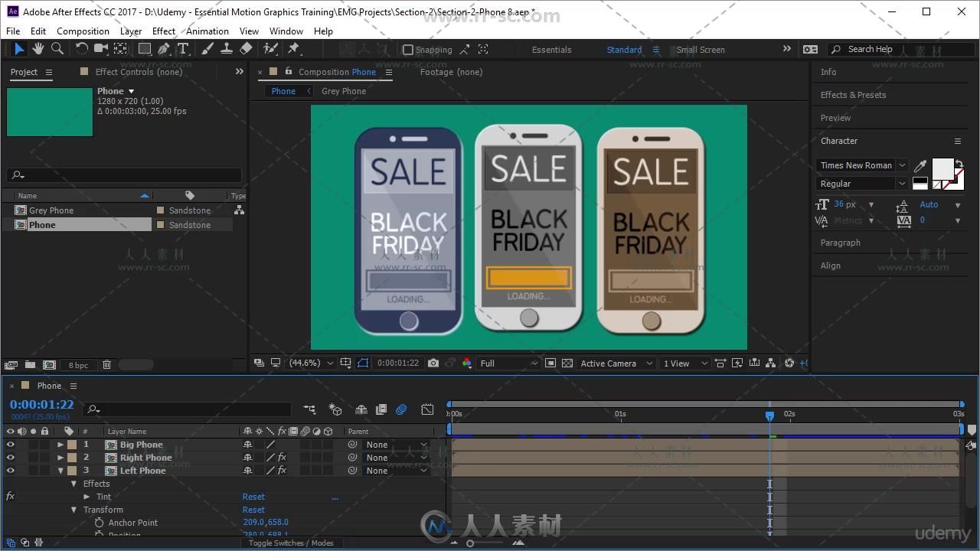Screen dimensions: 980x551
Task: Select the Eraser tool
Action: point(246,49)
